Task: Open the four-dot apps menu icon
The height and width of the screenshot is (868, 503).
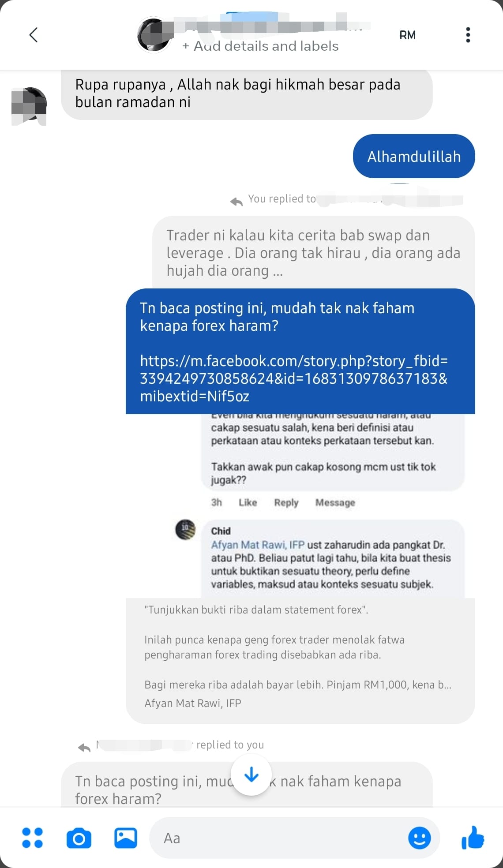Action: (x=32, y=838)
